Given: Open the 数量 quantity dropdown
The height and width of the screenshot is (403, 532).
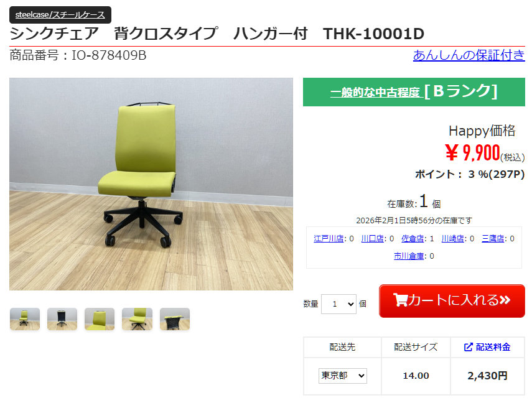Looking at the screenshot, I should click(338, 304).
